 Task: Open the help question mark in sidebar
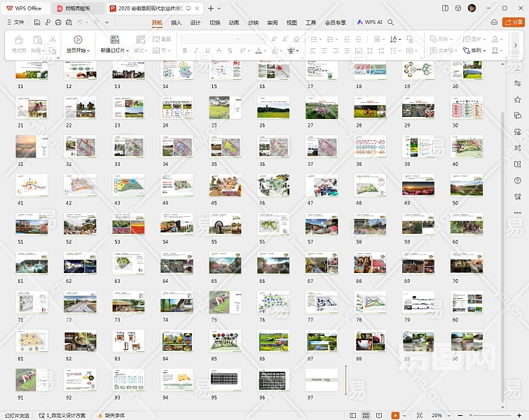coord(518,181)
